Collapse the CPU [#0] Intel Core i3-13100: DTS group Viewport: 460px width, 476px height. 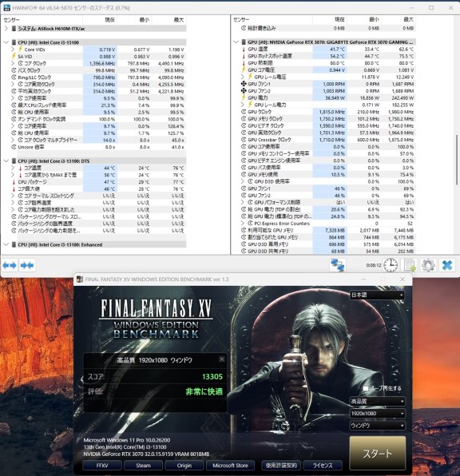point(6,161)
